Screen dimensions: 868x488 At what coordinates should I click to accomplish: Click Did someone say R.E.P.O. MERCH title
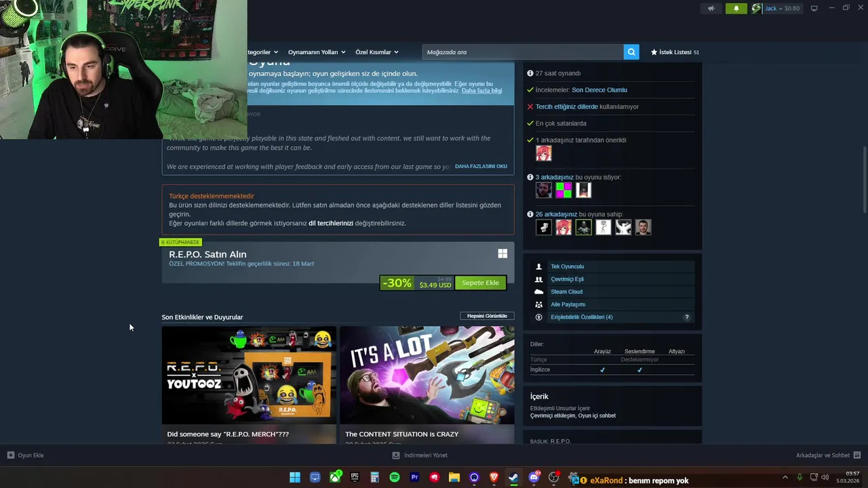tap(228, 434)
